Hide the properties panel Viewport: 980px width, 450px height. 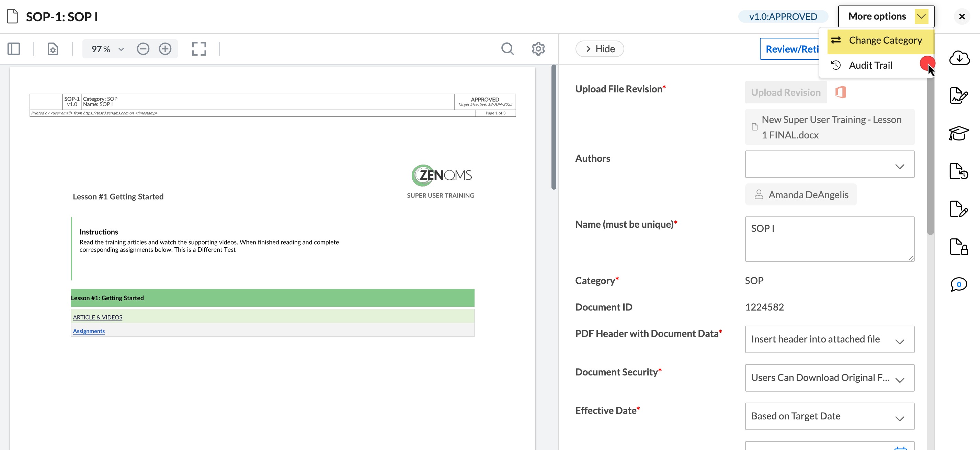600,49
